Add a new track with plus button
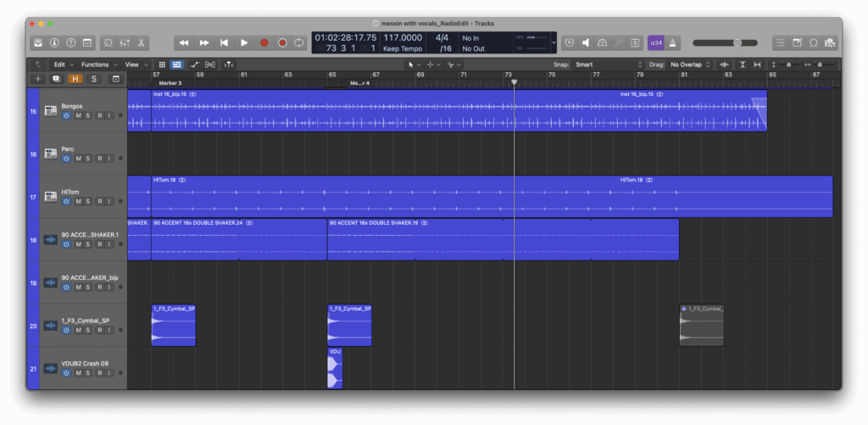868x425 pixels. (37, 79)
